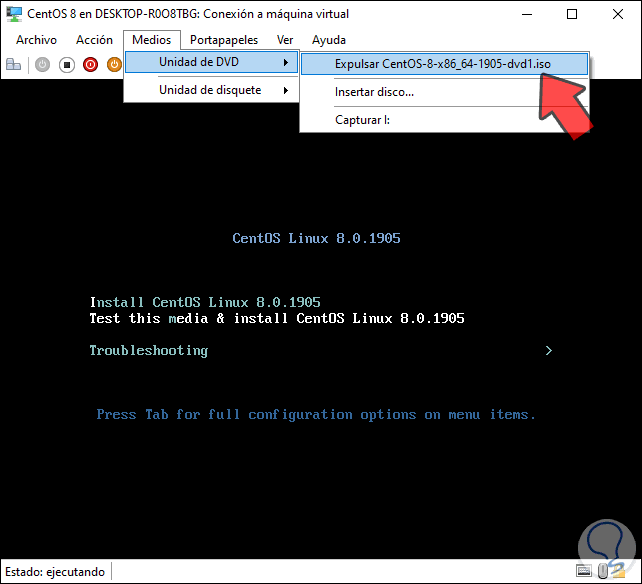Click the keyboard status icon in status bar
This screenshot has height=584, width=642.
coord(583,570)
